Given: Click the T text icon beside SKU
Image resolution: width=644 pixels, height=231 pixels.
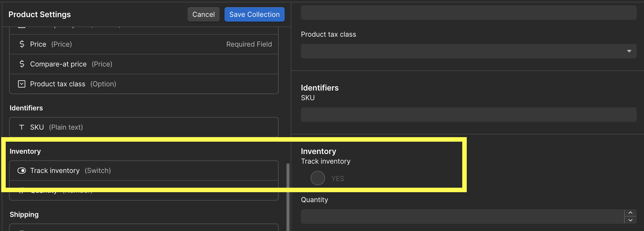Looking at the screenshot, I should 22,127.
